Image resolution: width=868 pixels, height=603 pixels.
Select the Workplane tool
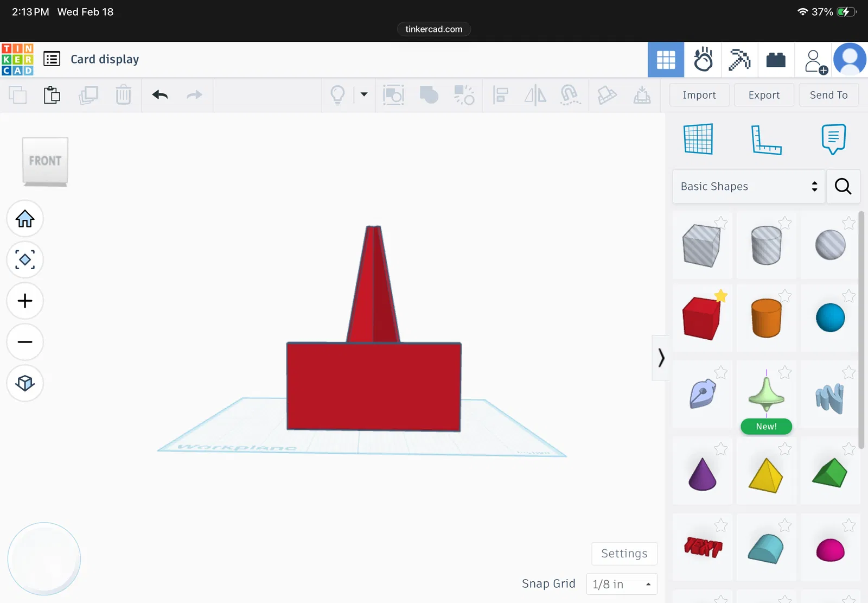[x=698, y=139]
